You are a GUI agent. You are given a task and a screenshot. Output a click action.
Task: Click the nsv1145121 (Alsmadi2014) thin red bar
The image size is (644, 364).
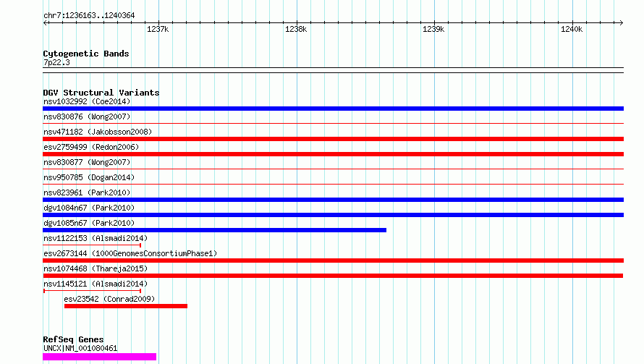[x=93, y=291]
